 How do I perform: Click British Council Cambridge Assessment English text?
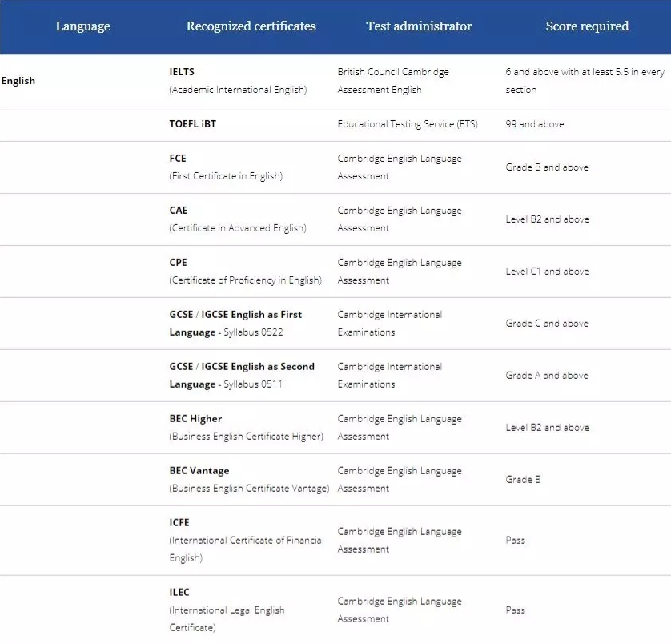point(393,81)
